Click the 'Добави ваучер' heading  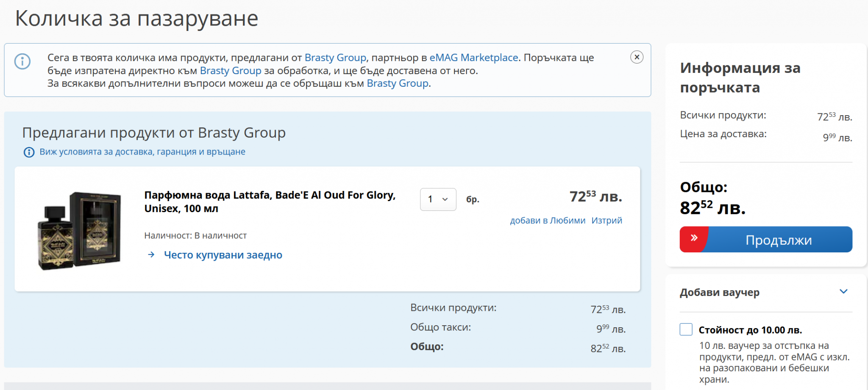719,292
